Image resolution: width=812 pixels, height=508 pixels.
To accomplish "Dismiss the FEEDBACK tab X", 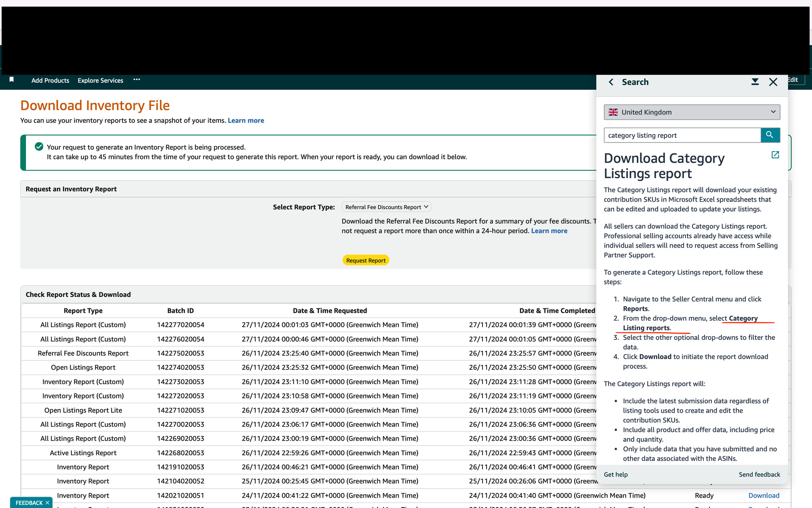I will (47, 503).
